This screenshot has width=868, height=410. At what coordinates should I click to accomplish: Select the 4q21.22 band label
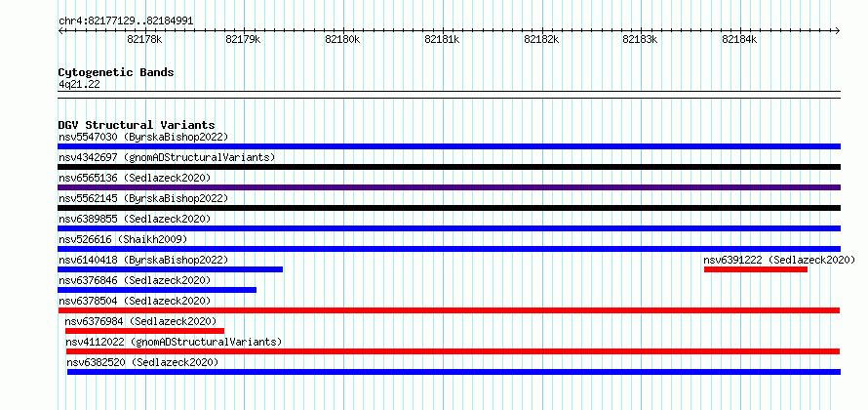click(79, 85)
